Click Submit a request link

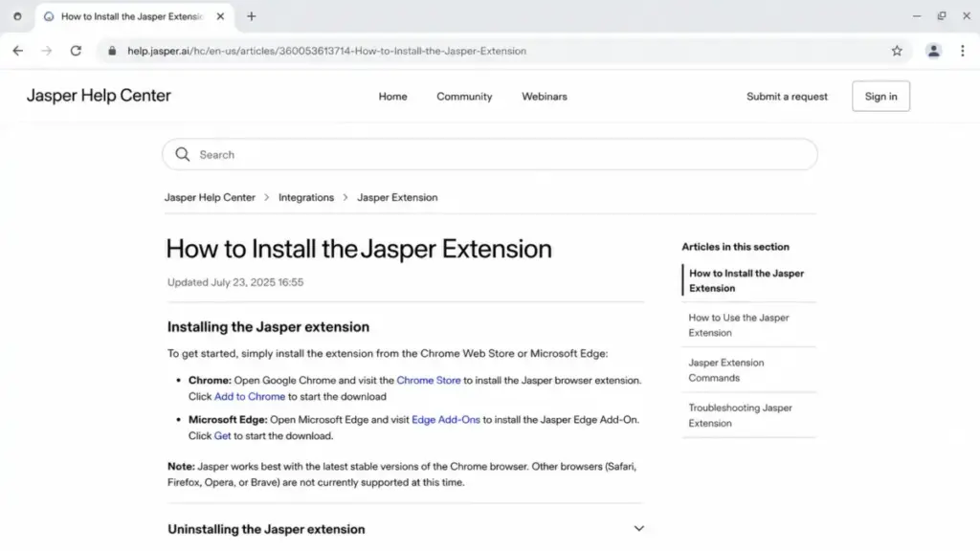(787, 97)
